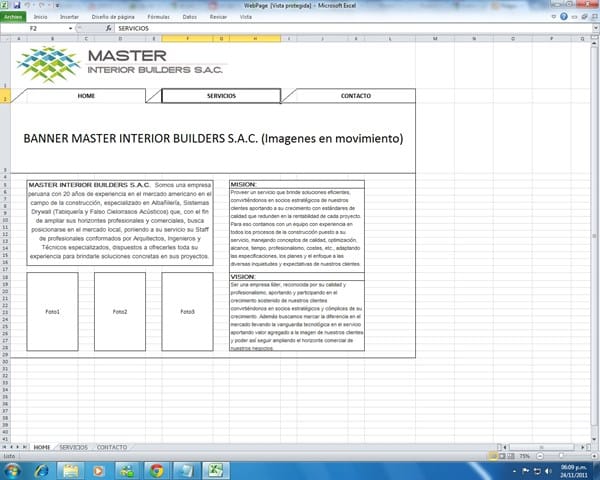This screenshot has width=600, height=480.
Task: Open the Customize Quick Access Toolbar dropdown
Action: coord(57,5)
